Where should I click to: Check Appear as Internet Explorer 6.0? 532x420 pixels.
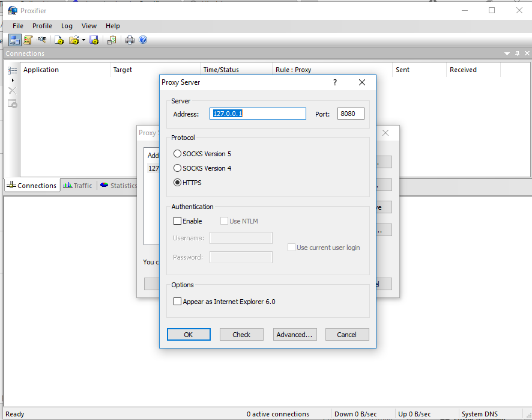point(178,302)
